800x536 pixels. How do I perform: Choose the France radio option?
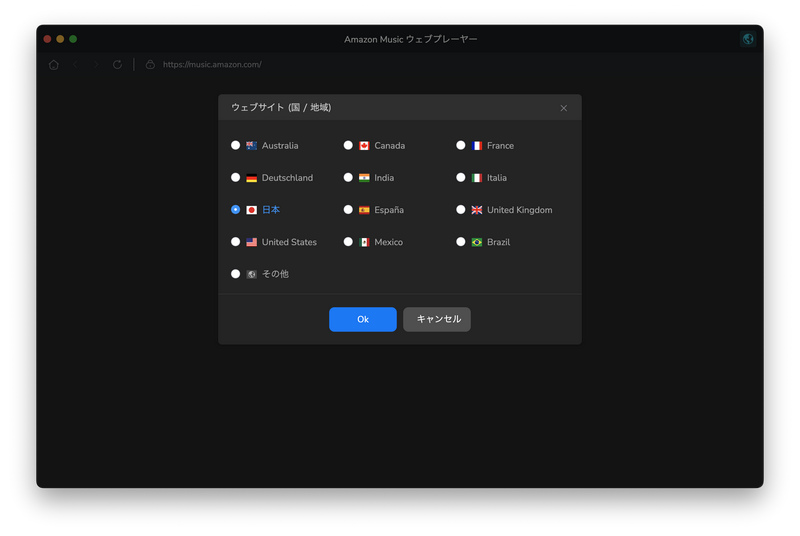pyautogui.click(x=461, y=145)
